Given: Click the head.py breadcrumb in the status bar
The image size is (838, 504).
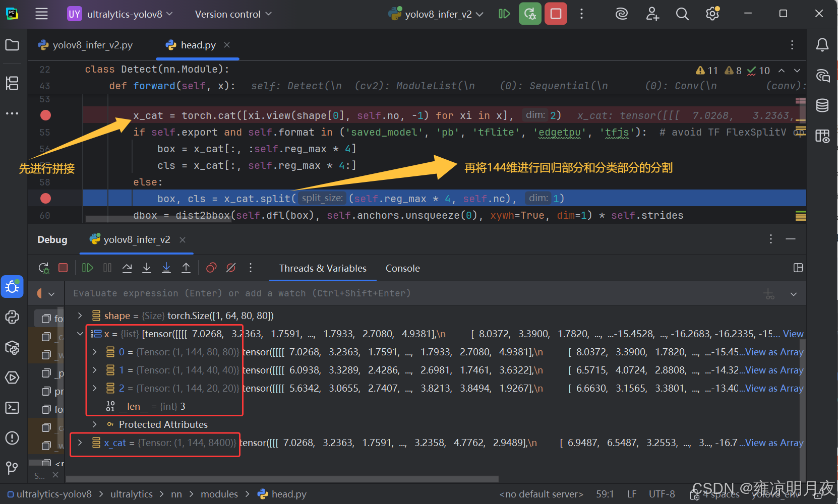Looking at the screenshot, I should (282, 494).
